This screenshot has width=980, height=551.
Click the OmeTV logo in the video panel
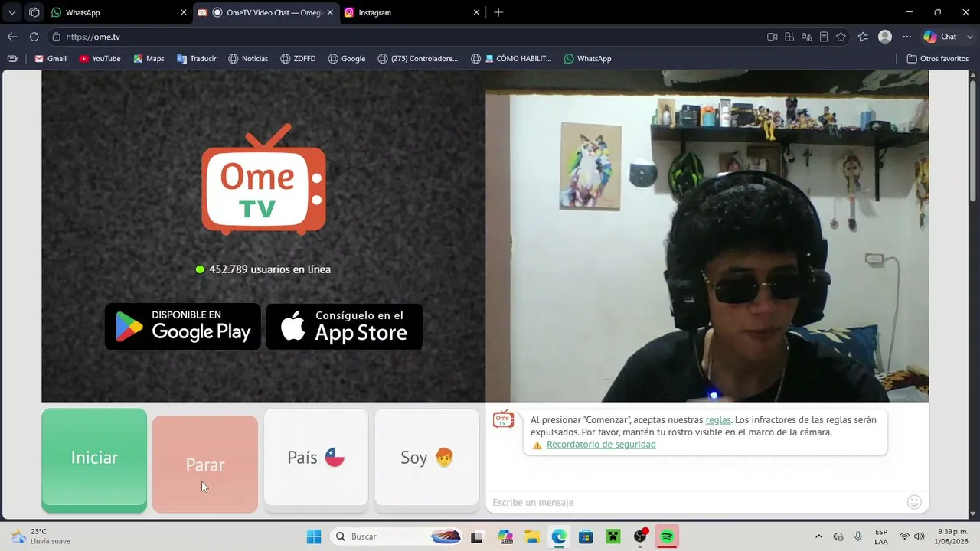coord(264,179)
